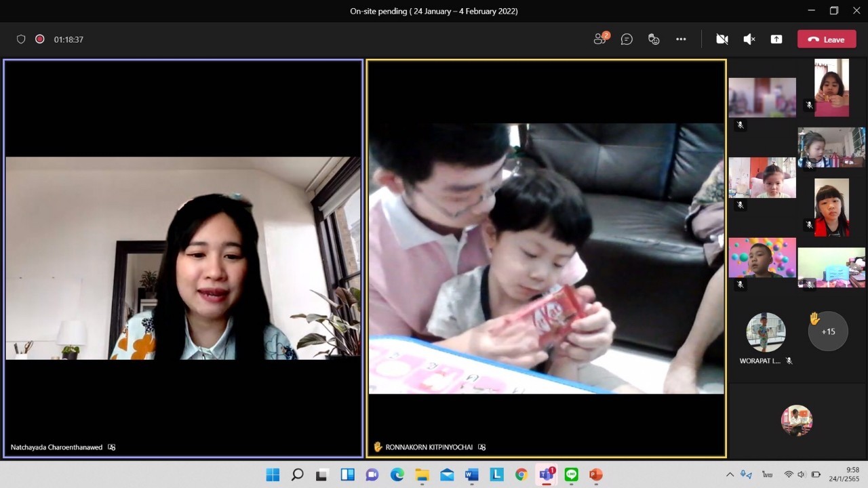
Task: Open LINE from the taskbar
Action: (x=571, y=474)
